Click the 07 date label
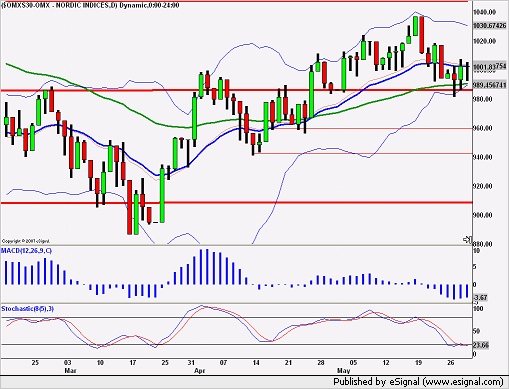 tap(223, 363)
